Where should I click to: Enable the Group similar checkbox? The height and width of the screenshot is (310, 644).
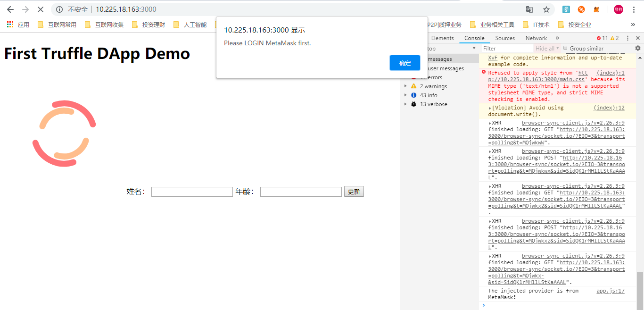pos(566,48)
